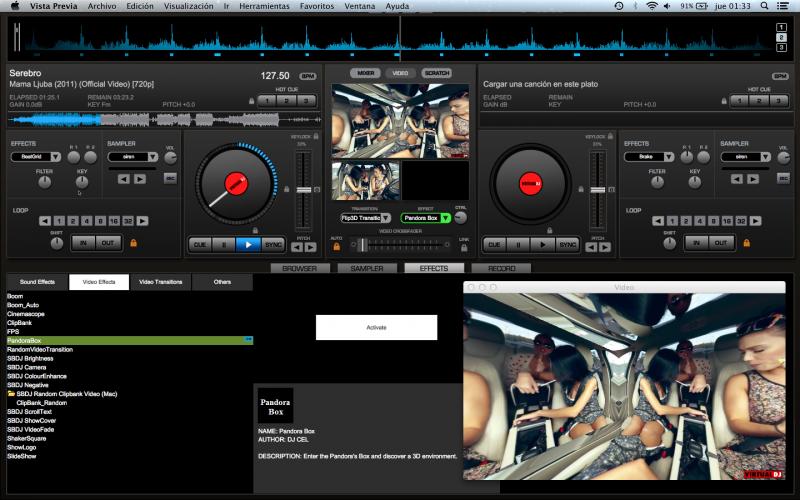Click waveform zoom level 1 button
The height and width of the screenshot is (500, 800).
[x=781, y=28]
